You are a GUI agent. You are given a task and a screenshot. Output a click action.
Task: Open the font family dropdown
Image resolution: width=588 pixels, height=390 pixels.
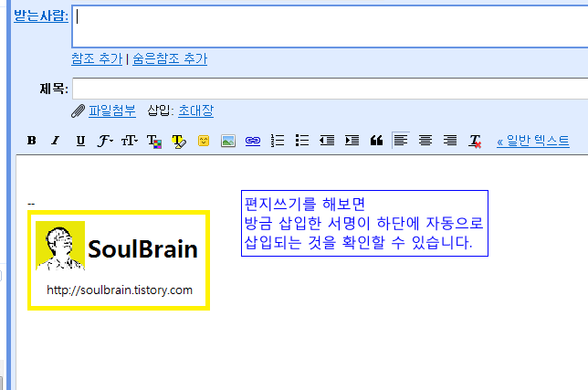(x=105, y=141)
